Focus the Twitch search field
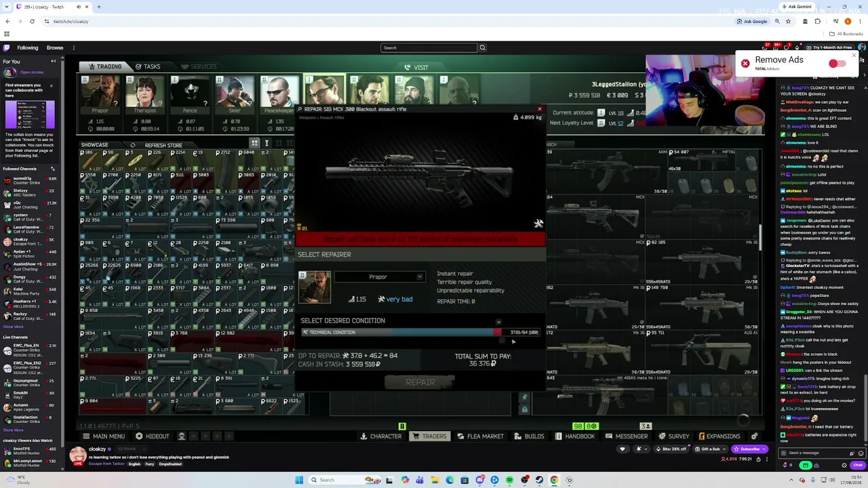The image size is (868, 488). pos(429,47)
